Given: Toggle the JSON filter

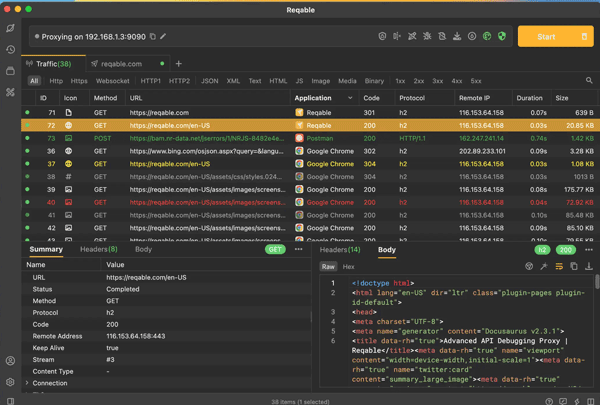Looking at the screenshot, I should coord(209,81).
